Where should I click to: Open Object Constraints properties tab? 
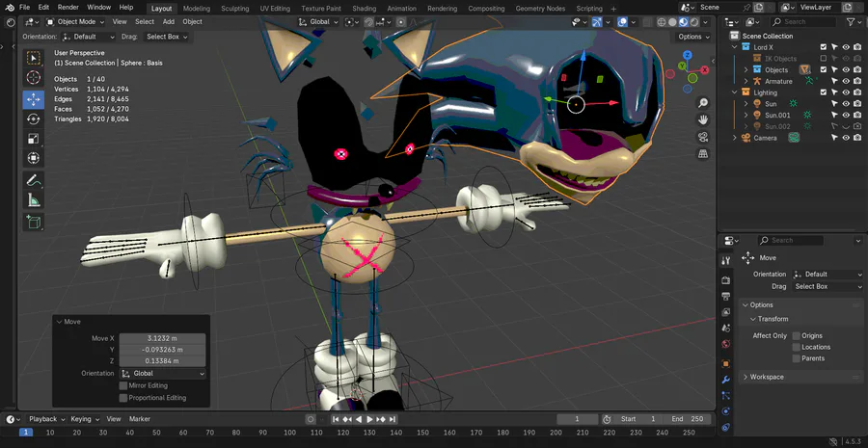point(726,428)
